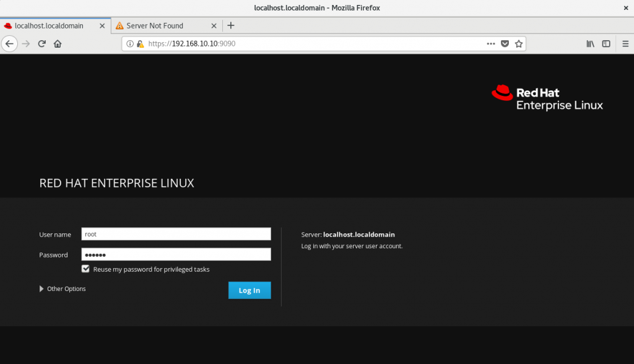View site information icon in address bar
The height and width of the screenshot is (364, 634).
click(x=130, y=44)
